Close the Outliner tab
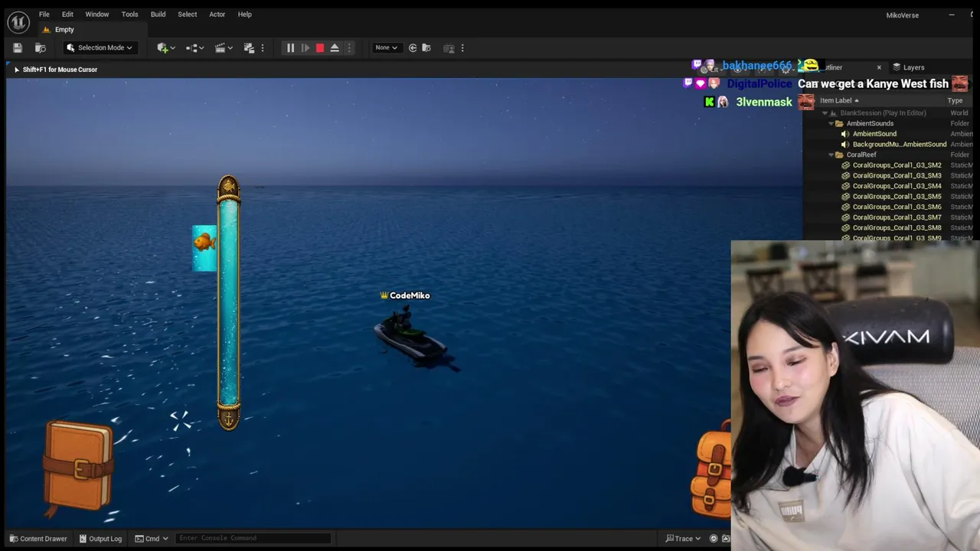The image size is (980, 551). 879,67
